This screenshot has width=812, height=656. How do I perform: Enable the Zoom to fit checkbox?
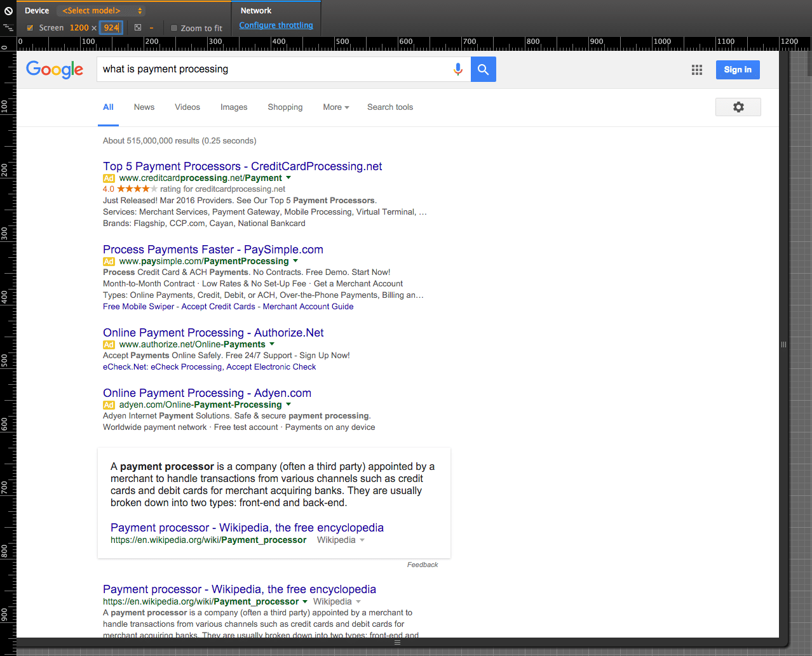(x=174, y=28)
